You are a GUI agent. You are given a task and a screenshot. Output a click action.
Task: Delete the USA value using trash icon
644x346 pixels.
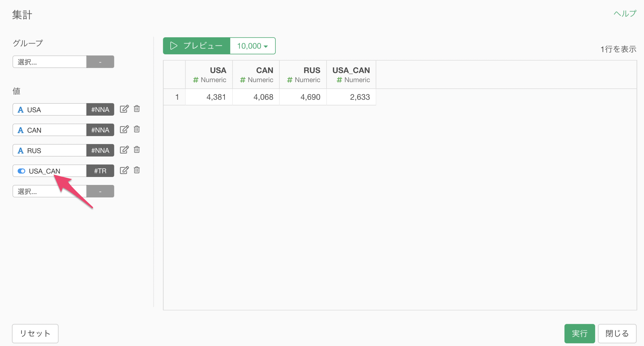137,109
